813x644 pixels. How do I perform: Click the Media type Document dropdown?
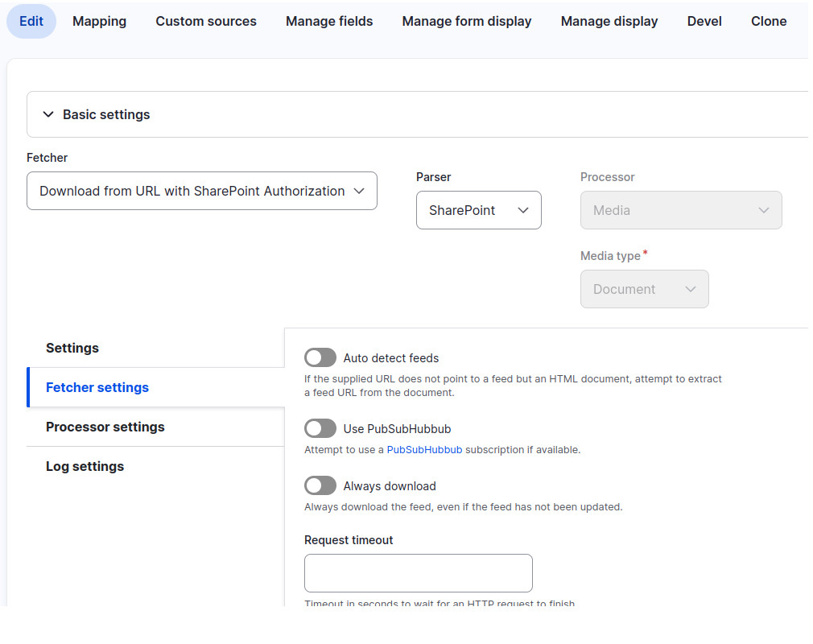[x=644, y=289]
